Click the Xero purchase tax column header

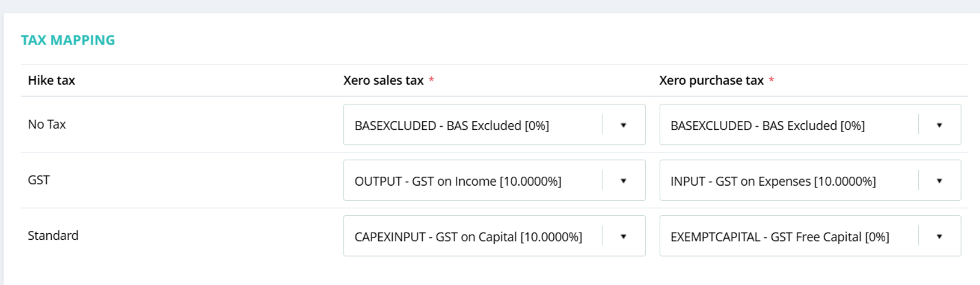711,80
